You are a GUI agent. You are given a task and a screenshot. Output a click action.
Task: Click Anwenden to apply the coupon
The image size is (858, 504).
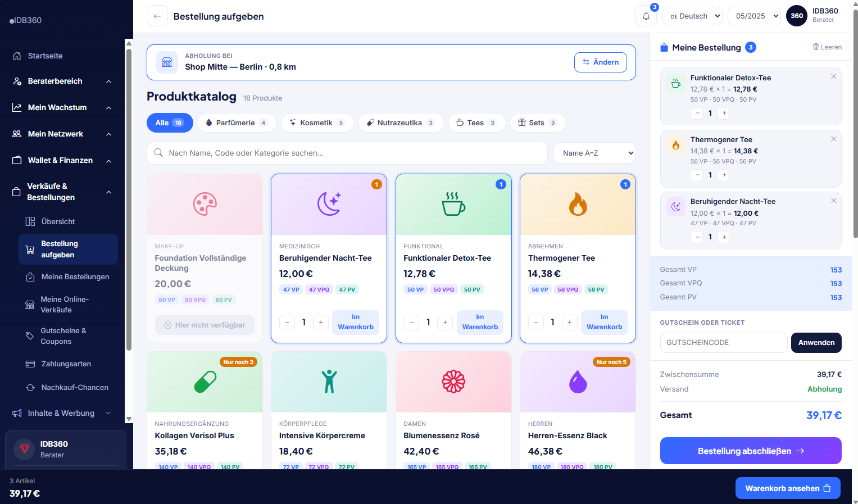click(816, 343)
